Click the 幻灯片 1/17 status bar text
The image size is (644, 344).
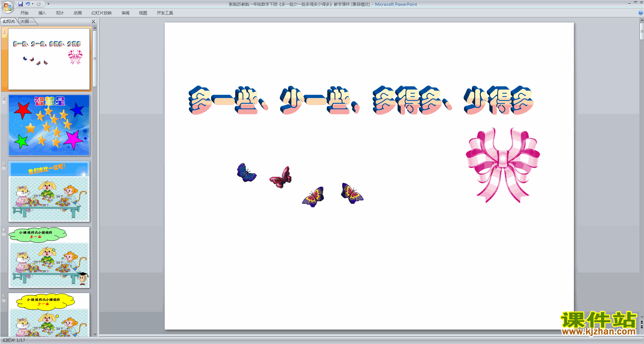(14, 340)
